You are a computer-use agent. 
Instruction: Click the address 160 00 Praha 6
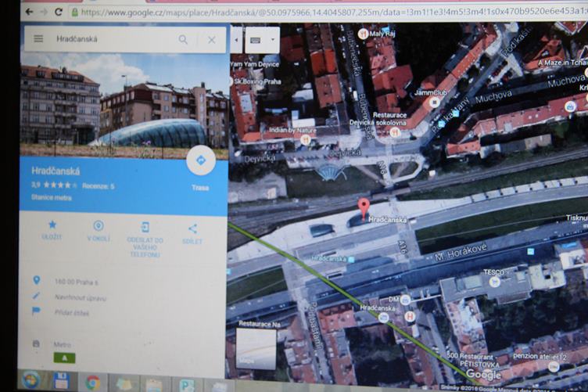pos(77,282)
